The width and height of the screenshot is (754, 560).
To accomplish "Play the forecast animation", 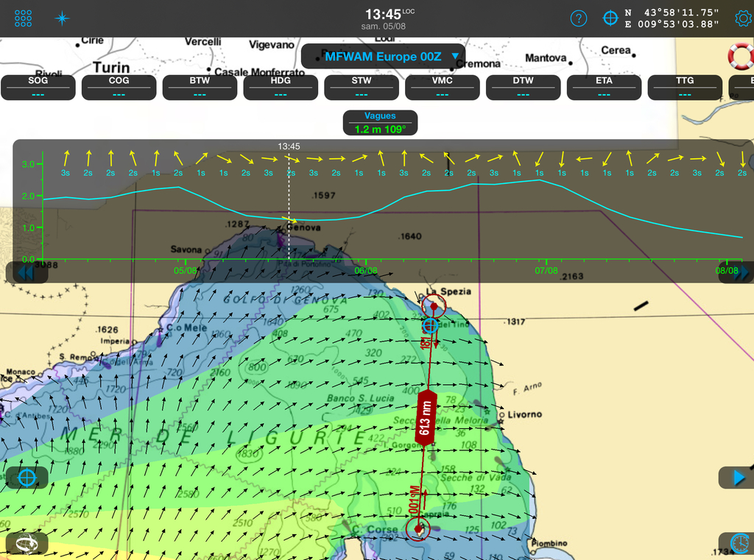I will [x=738, y=478].
